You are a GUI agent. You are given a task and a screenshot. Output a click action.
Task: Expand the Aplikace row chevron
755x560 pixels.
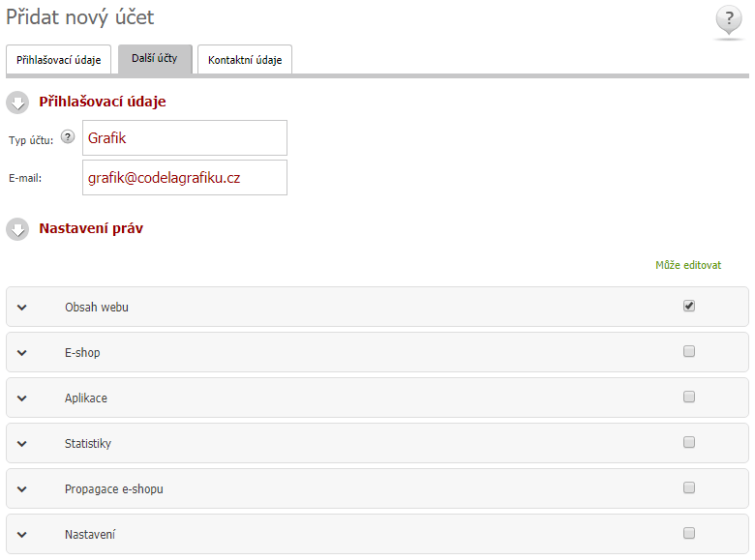click(x=21, y=398)
